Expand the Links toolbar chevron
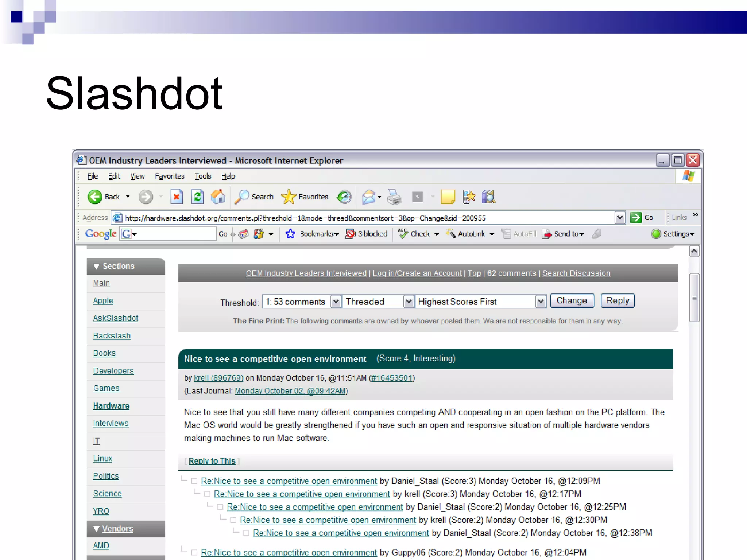This screenshot has width=747, height=560. click(696, 214)
